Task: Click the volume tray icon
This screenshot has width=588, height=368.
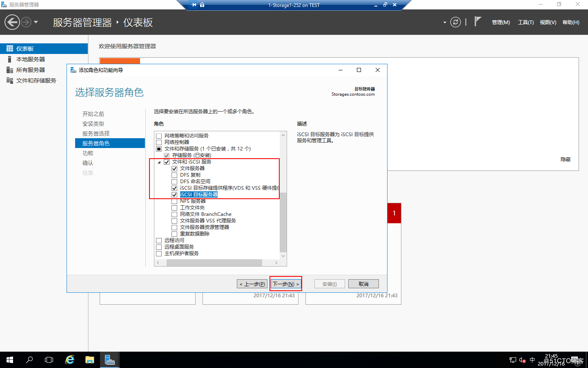Action: 523,360
